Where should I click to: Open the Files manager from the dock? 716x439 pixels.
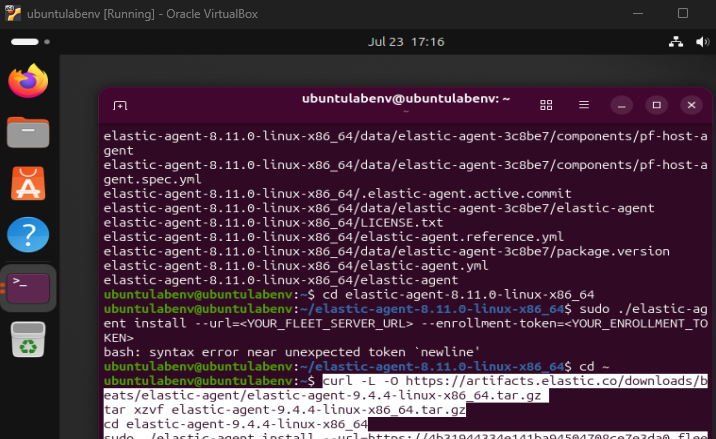click(x=28, y=132)
